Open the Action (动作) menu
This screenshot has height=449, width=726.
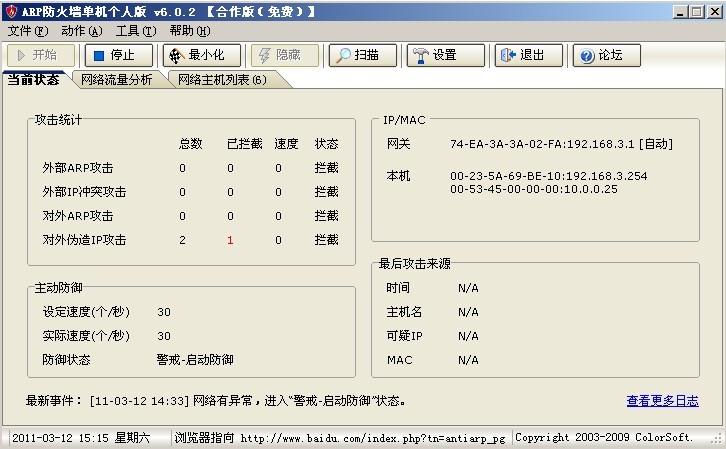(81, 31)
